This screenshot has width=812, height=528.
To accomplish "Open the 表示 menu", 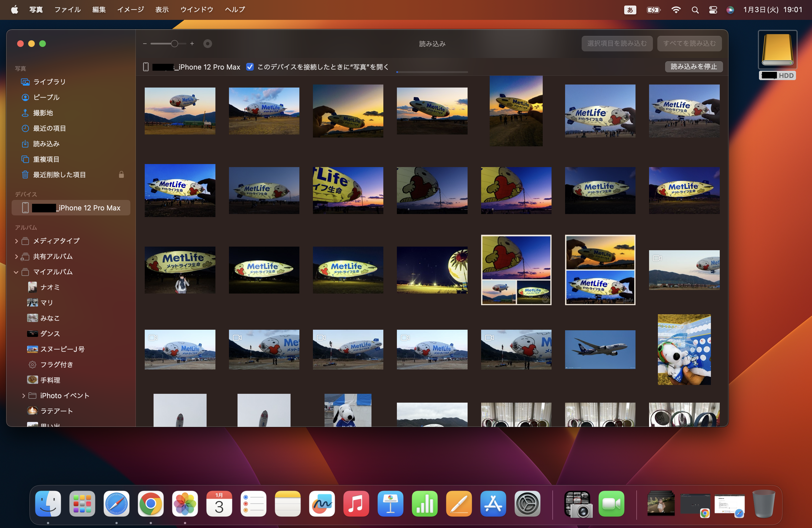I will [x=162, y=10].
